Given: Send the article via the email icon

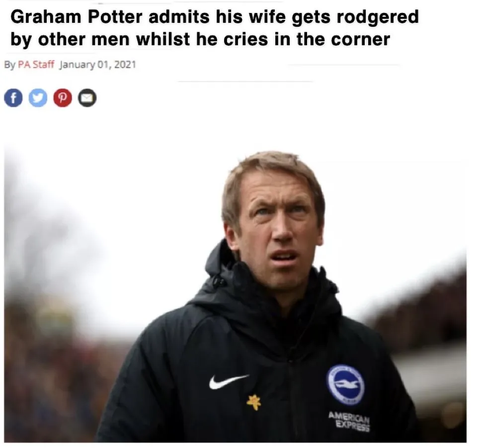Looking at the screenshot, I should click(87, 98).
